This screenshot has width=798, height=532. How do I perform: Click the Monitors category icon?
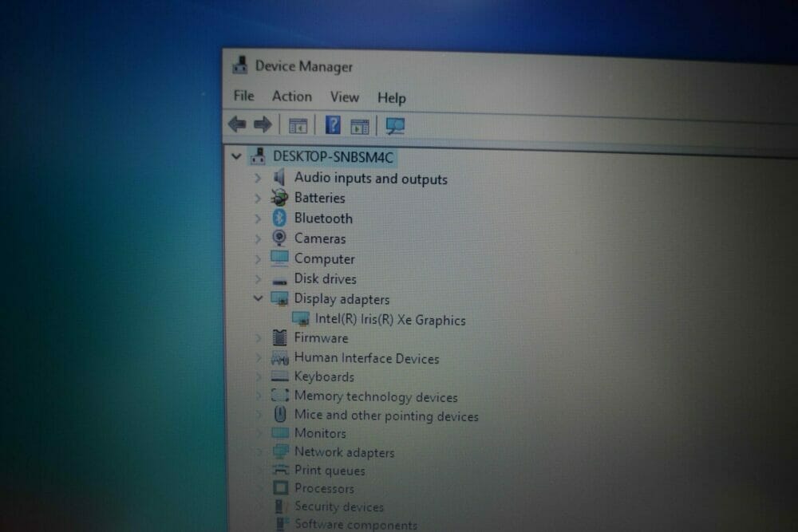point(280,433)
